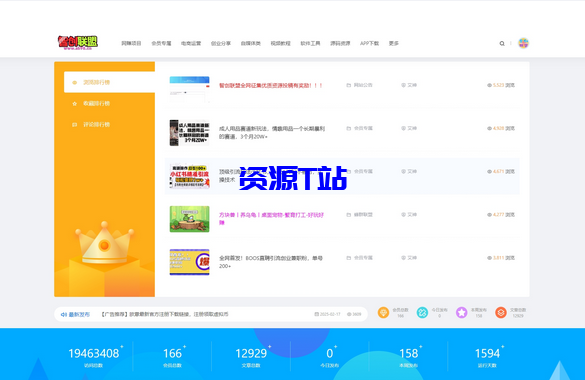
Task: Click the folder icon on the BOOS row
Action: click(x=349, y=258)
